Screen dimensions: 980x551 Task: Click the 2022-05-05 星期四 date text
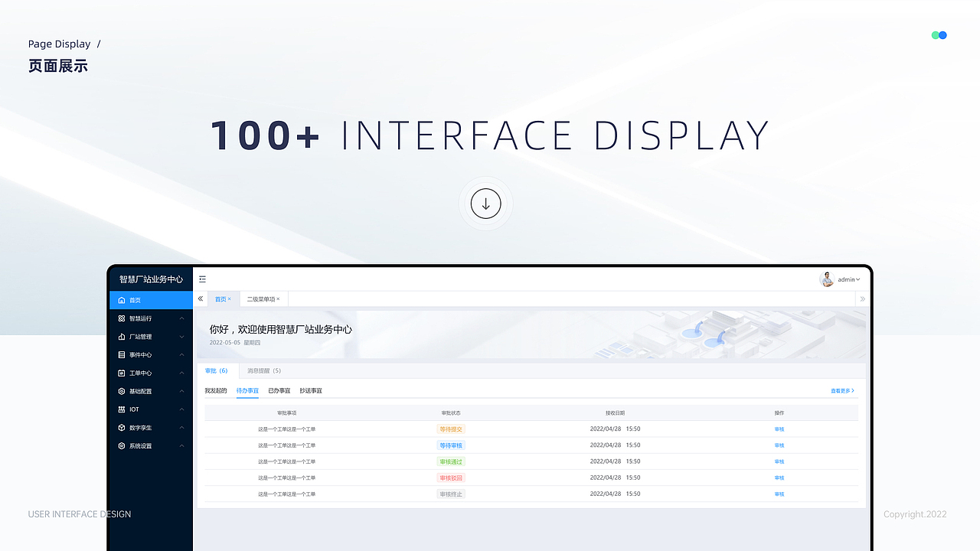click(x=235, y=343)
